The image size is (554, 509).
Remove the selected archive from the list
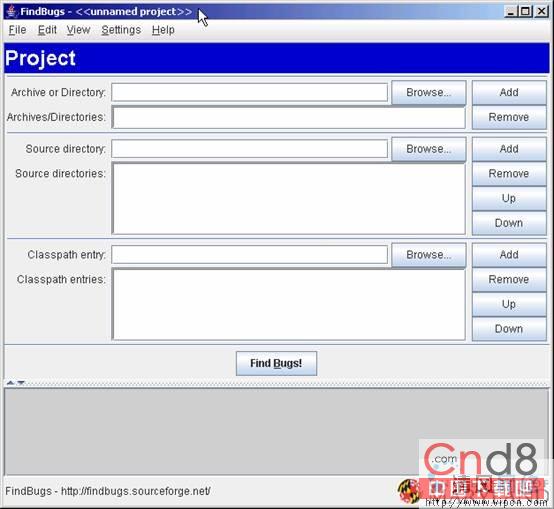pos(509,117)
